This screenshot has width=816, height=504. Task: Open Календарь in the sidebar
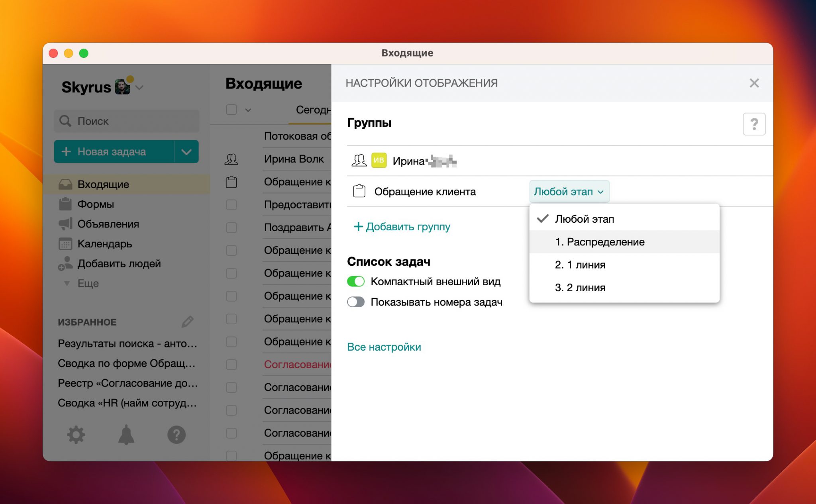[105, 244]
